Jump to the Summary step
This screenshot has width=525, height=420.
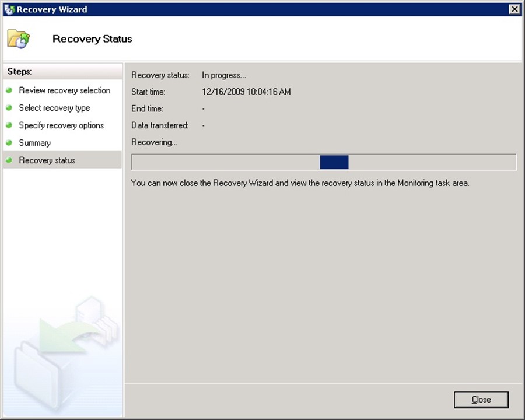[34, 143]
